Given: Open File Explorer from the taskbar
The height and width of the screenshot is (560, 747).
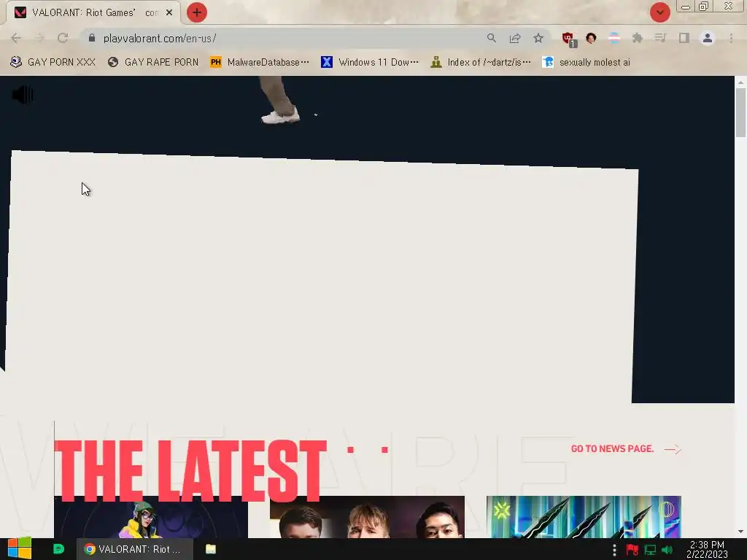Looking at the screenshot, I should 211,549.
